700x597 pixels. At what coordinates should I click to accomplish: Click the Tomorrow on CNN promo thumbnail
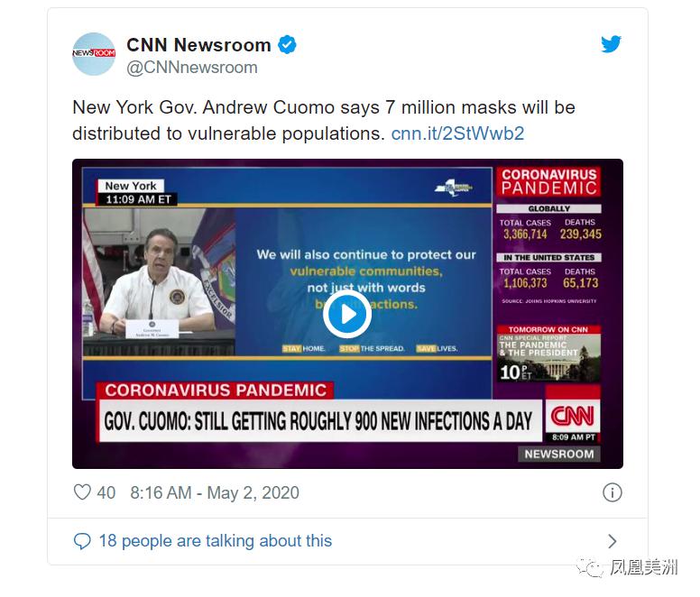click(549, 354)
